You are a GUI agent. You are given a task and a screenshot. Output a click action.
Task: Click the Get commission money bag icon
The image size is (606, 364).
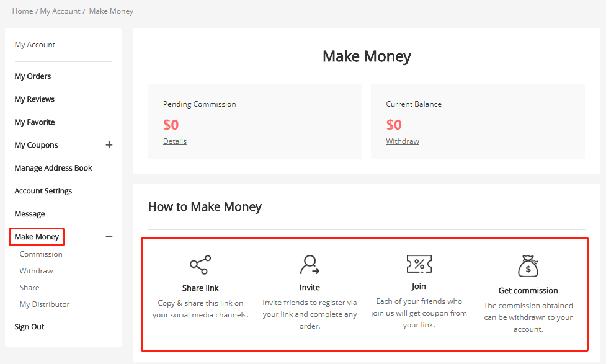tap(528, 266)
